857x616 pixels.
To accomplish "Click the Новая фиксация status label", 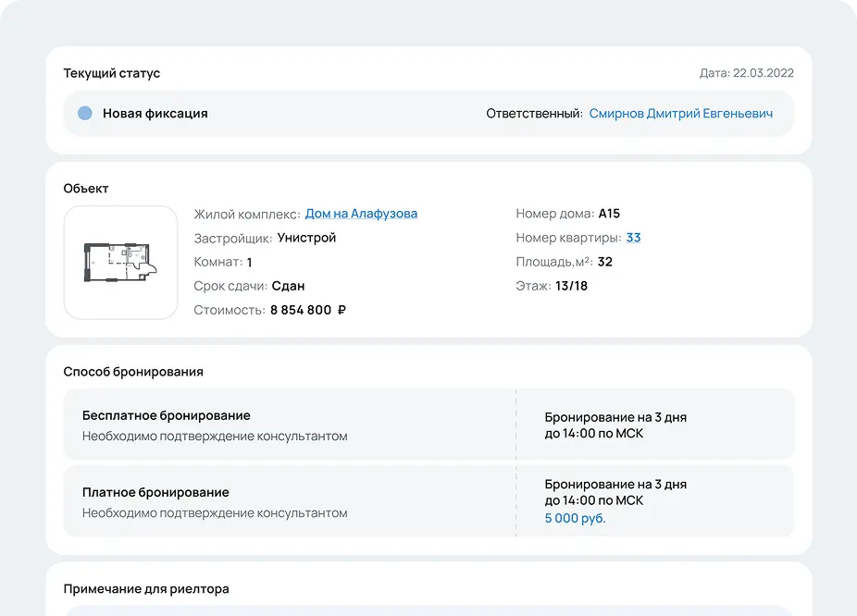I will tap(155, 114).
